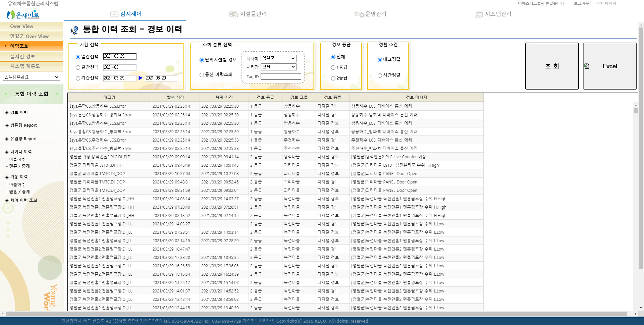Click the daily date field 2021-03-29
The height and width of the screenshot is (325, 644).
click(120, 56)
